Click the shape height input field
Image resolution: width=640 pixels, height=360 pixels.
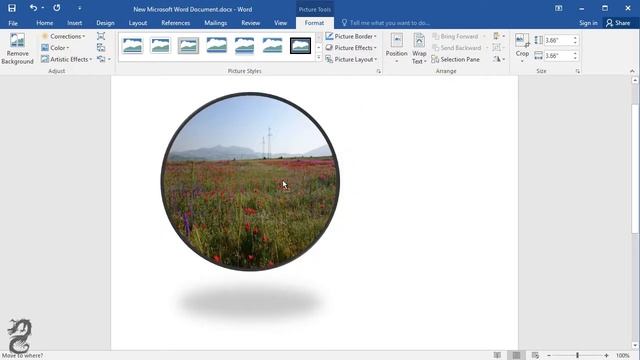pyautogui.click(x=558, y=40)
